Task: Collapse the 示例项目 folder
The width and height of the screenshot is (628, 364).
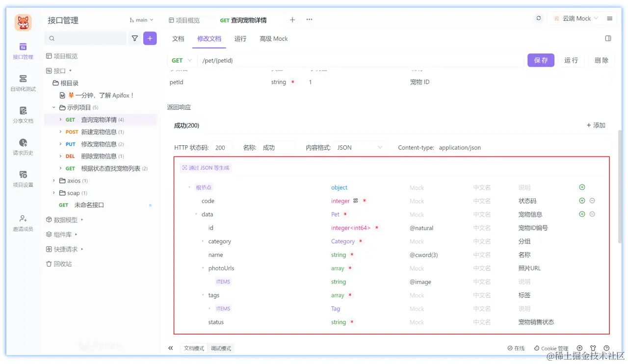Action: [54, 107]
